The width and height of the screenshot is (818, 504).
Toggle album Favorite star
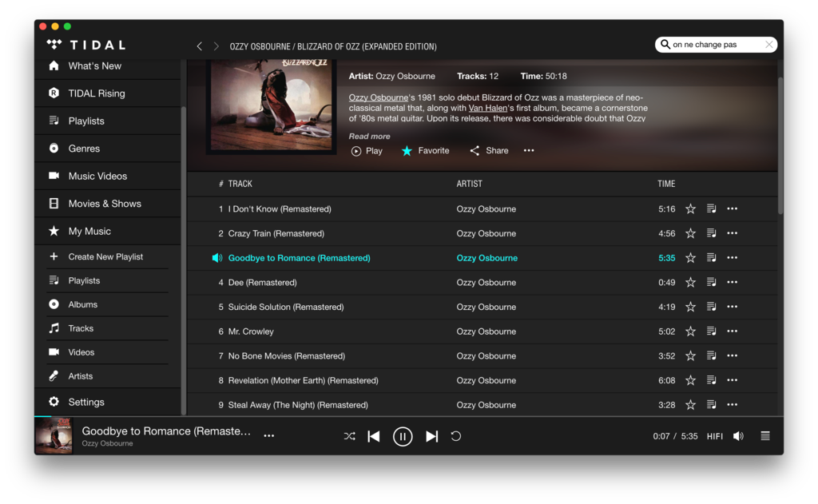(425, 151)
